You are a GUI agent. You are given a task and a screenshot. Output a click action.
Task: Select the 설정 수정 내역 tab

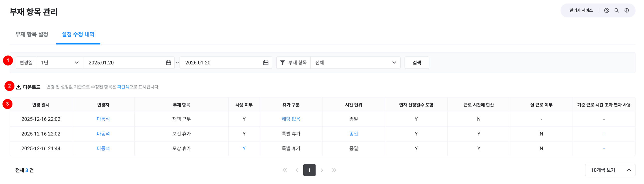click(78, 34)
